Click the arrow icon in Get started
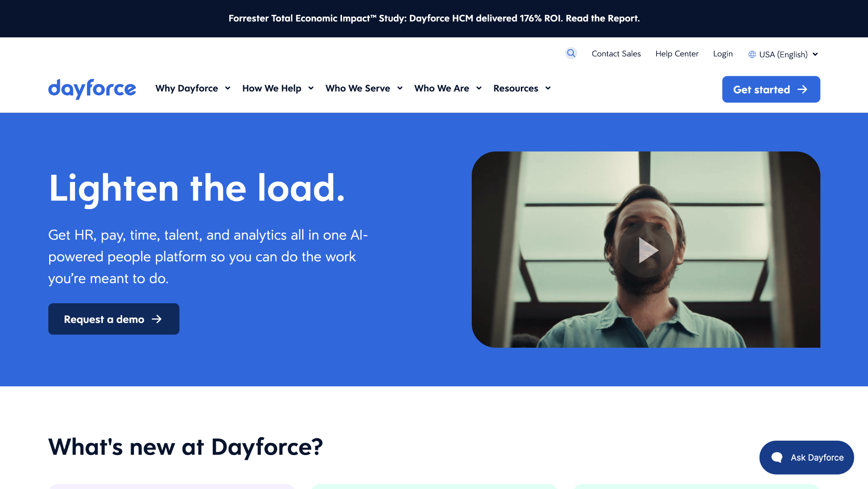The height and width of the screenshot is (489, 868). point(802,89)
